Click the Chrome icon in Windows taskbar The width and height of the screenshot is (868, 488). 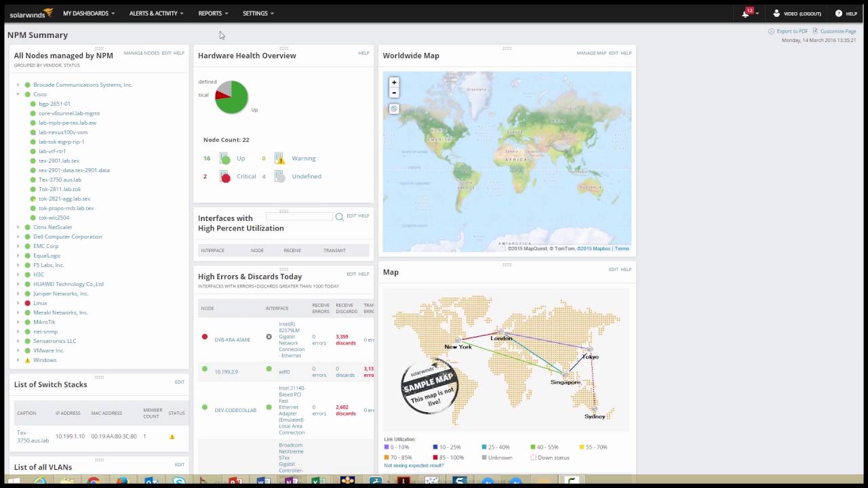pos(94,482)
